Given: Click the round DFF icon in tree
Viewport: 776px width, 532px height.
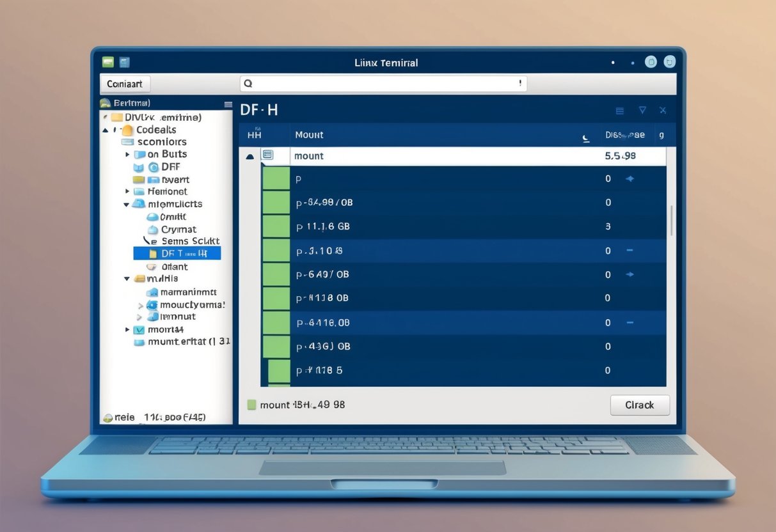Looking at the screenshot, I should pos(154,167).
